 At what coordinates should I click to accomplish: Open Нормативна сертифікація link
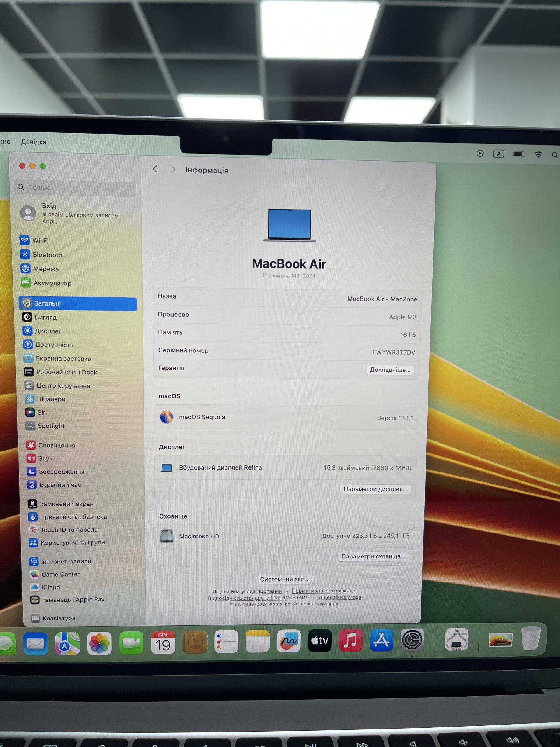(324, 591)
